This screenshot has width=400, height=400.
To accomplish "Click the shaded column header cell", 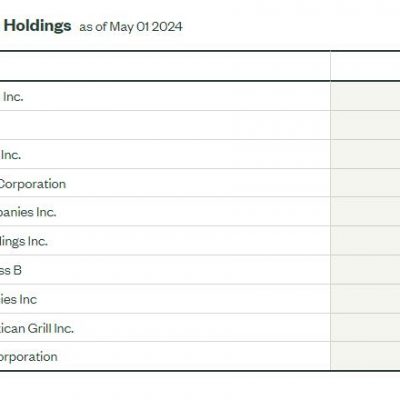I will [x=365, y=66].
